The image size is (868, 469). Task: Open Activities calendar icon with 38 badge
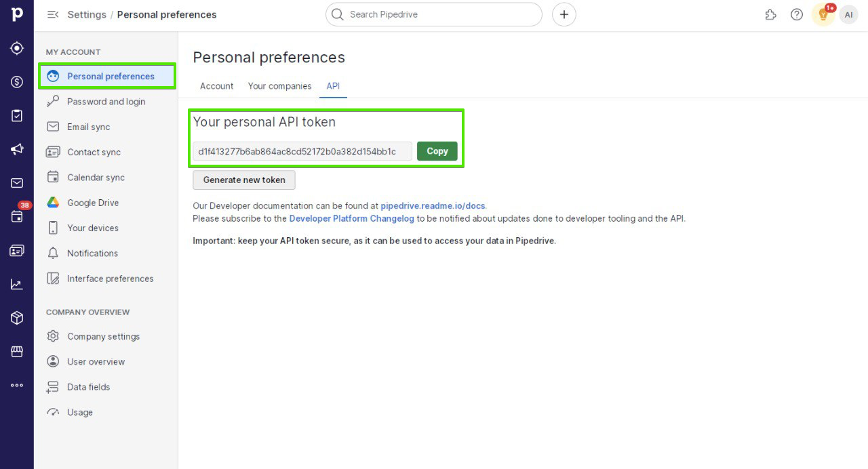click(x=17, y=216)
